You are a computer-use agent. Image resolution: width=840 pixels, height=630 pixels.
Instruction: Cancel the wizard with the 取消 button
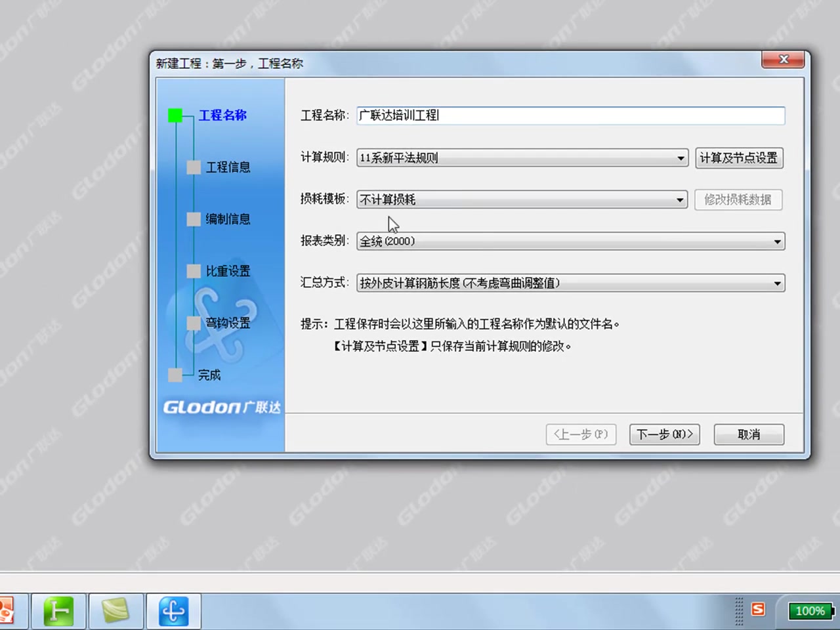[748, 434]
